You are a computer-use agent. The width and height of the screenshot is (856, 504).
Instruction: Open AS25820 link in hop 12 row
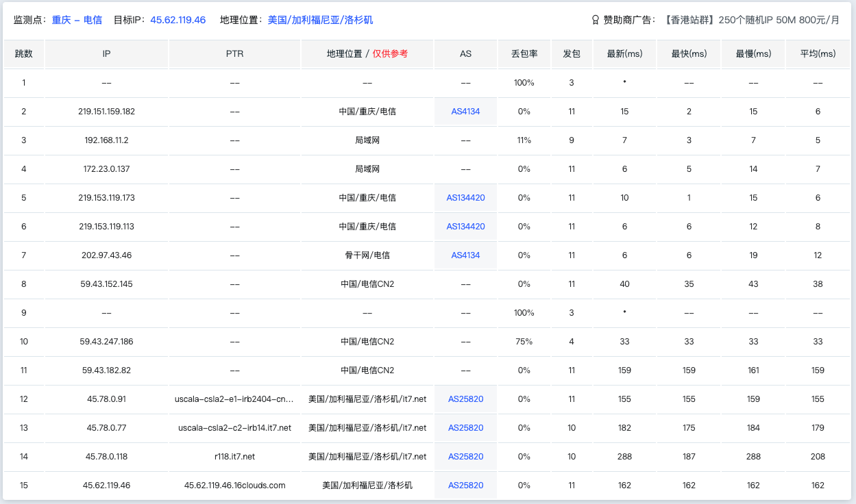[465, 399]
